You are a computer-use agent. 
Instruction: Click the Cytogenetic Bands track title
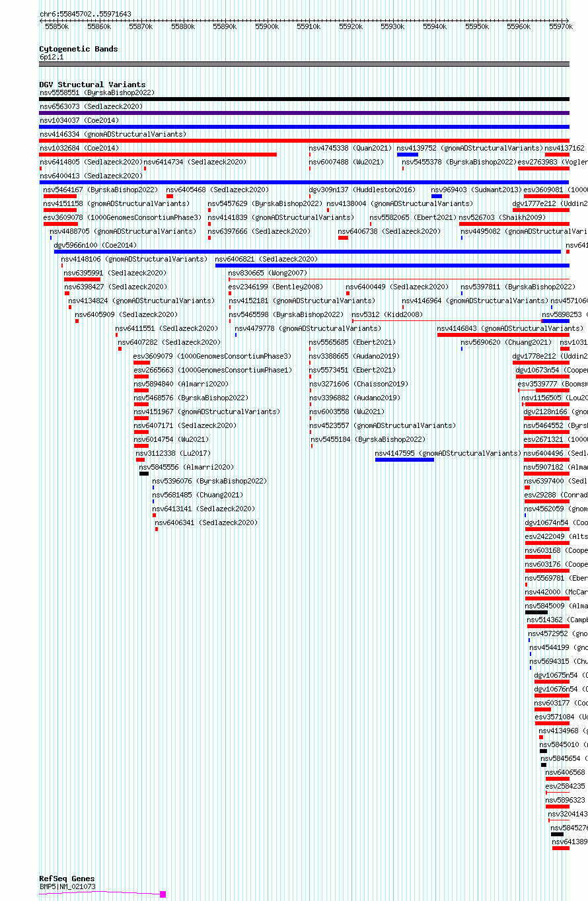point(79,49)
